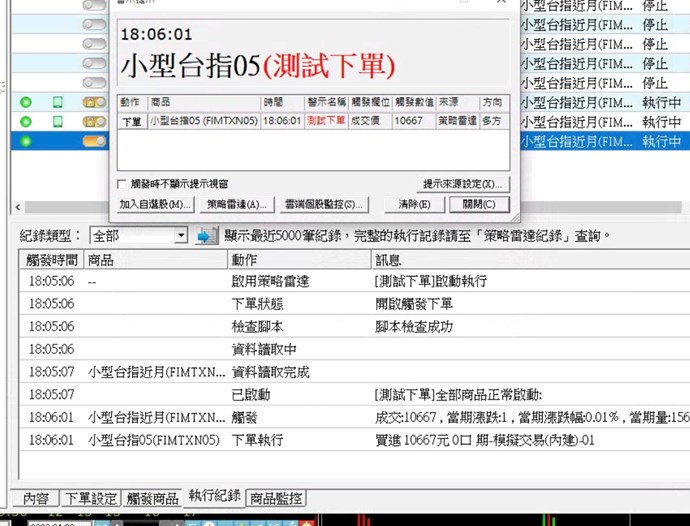Enable 觸發時不顯示提示視窗 checkbox
The image size is (690, 526).
(x=122, y=184)
